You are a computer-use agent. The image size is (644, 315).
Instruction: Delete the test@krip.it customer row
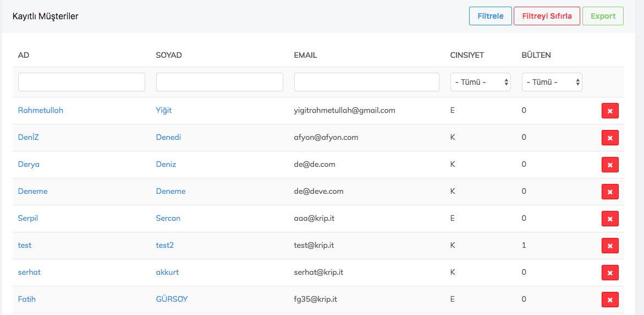[x=610, y=246]
